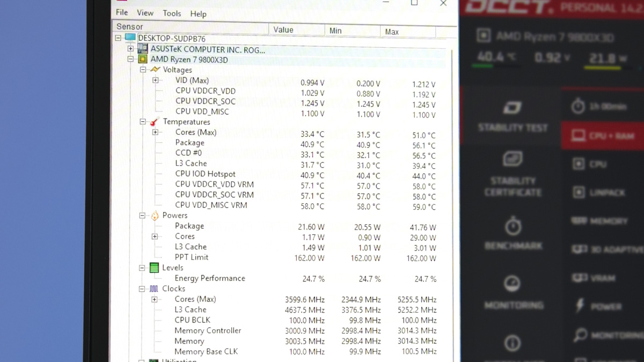This screenshot has height=362, width=644.
Task: Sort by the Max column header
Action: tap(407, 31)
